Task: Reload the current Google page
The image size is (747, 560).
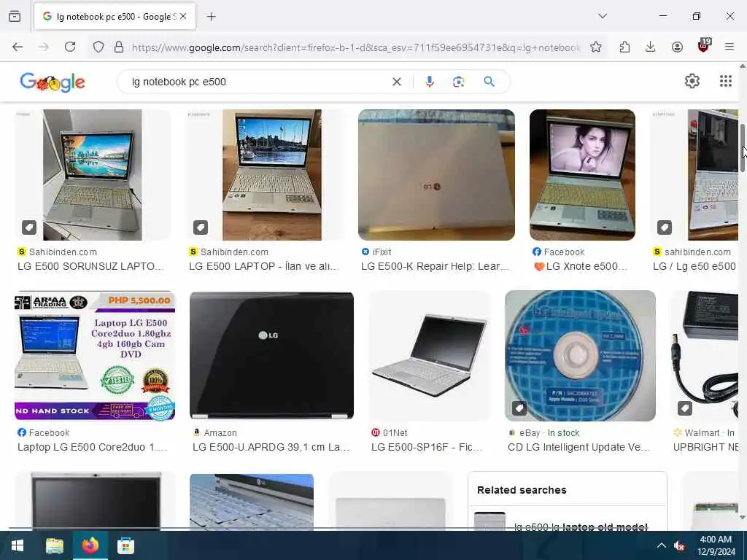Action: click(x=70, y=47)
